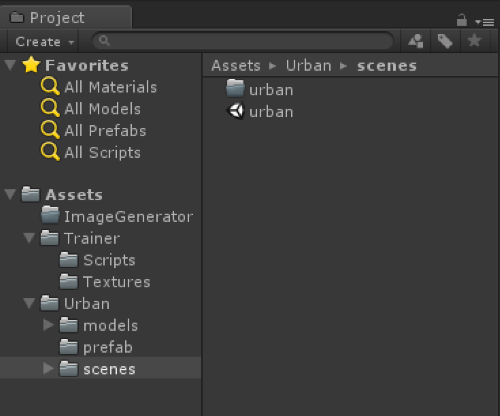Collapse the Favorites section arrow
The height and width of the screenshot is (416, 500).
point(10,65)
